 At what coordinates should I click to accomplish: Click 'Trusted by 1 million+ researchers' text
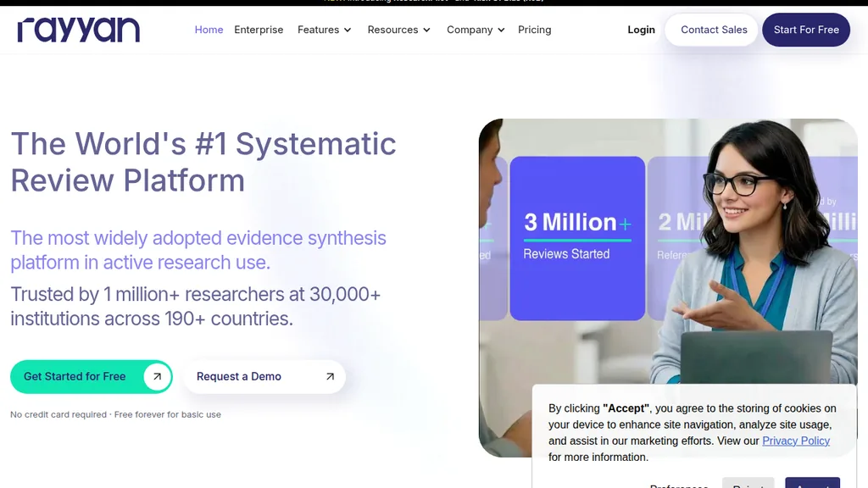(x=196, y=307)
